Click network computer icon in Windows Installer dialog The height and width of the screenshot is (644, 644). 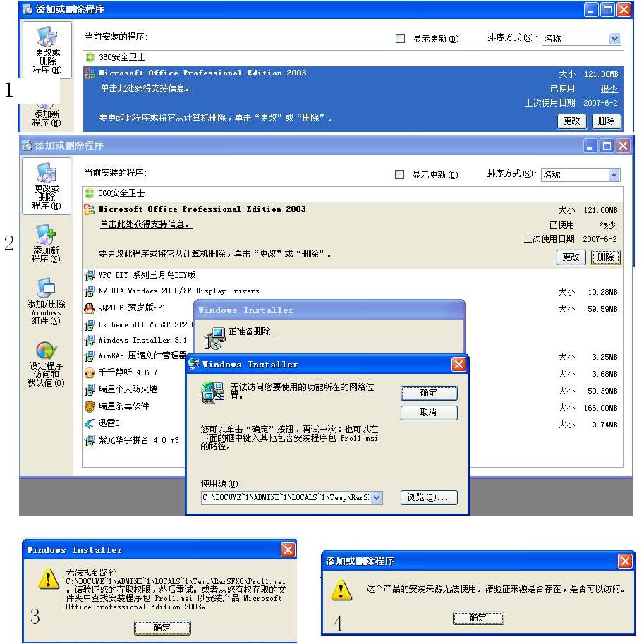(x=212, y=393)
